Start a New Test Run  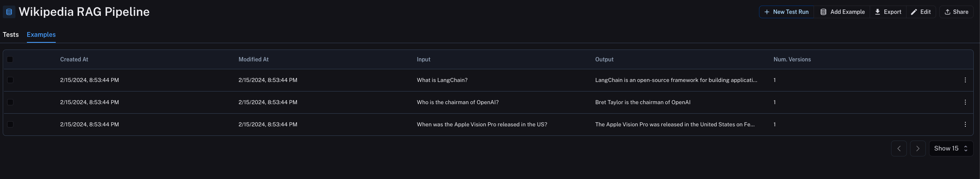pyautogui.click(x=786, y=12)
